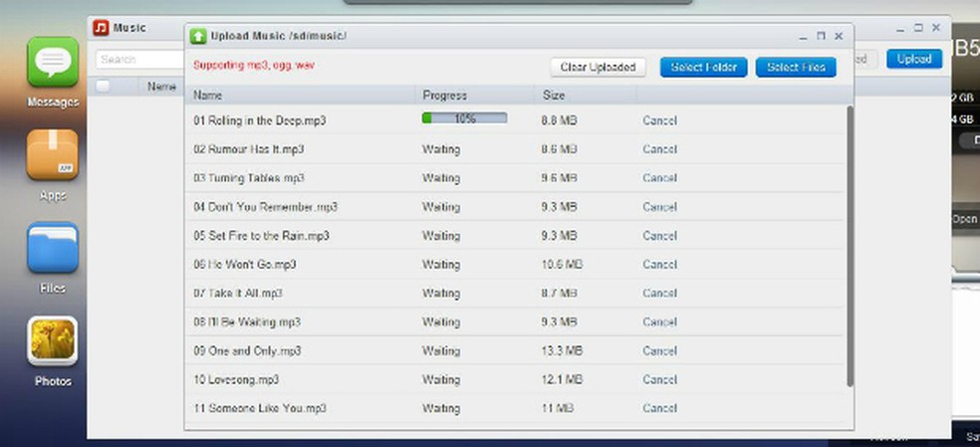Cancel upload of 11 Someone Like You.mp3
The height and width of the screenshot is (447, 980).
[659, 408]
